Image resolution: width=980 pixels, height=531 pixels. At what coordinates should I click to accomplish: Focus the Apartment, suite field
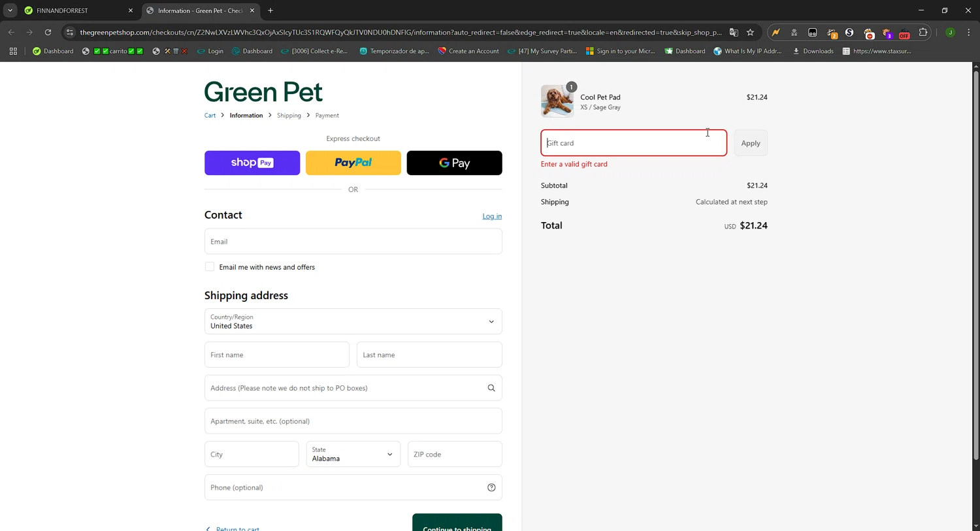click(353, 421)
